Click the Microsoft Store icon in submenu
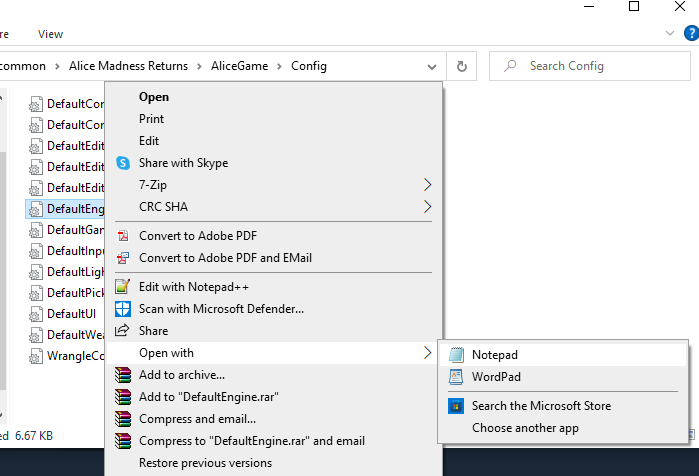The width and height of the screenshot is (699, 476). (x=456, y=406)
